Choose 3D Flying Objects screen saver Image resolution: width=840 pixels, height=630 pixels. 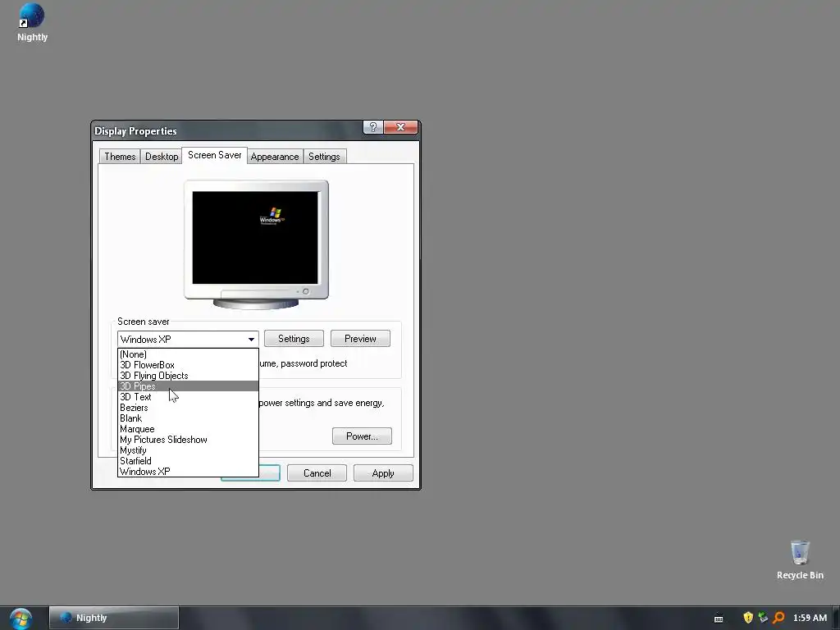tap(188, 376)
